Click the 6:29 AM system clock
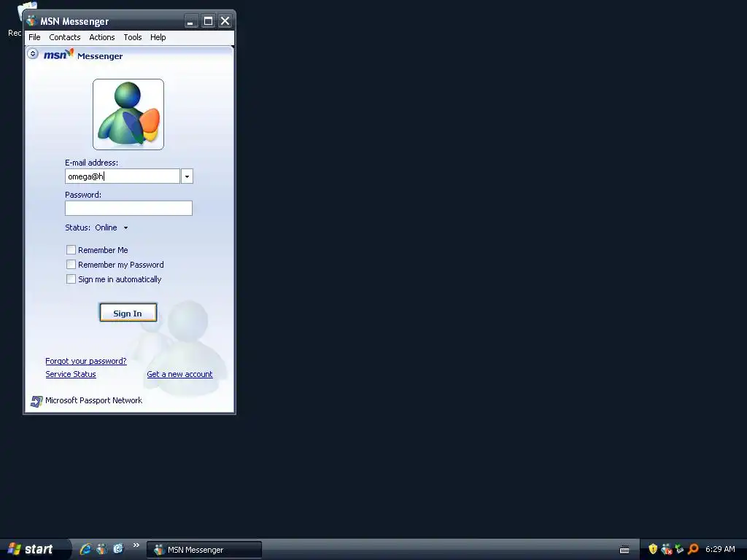747x560 pixels. click(x=720, y=549)
